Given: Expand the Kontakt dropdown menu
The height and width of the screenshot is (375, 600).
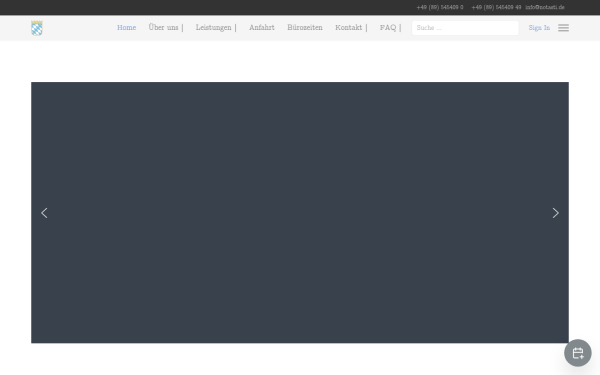Looking at the screenshot, I should coord(351,28).
